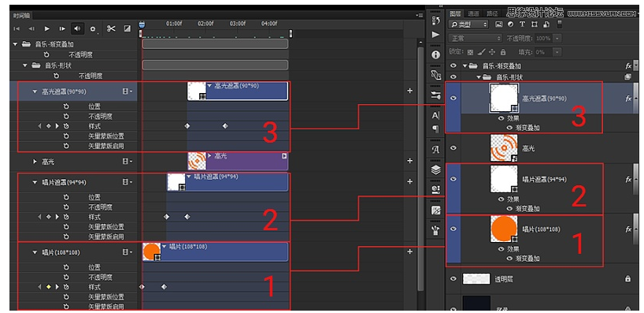
Task: Select second 样式 keyframe of 高光遮罩(90*90)
Action: point(225,126)
